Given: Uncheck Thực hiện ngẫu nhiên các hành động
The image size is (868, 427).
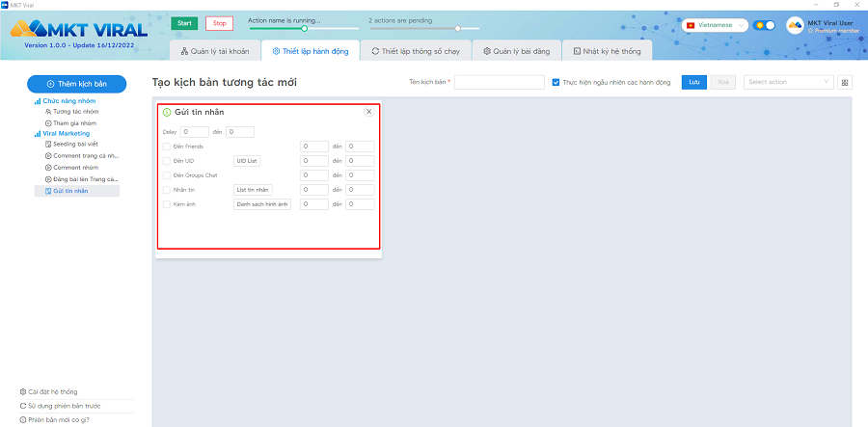Looking at the screenshot, I should point(556,83).
